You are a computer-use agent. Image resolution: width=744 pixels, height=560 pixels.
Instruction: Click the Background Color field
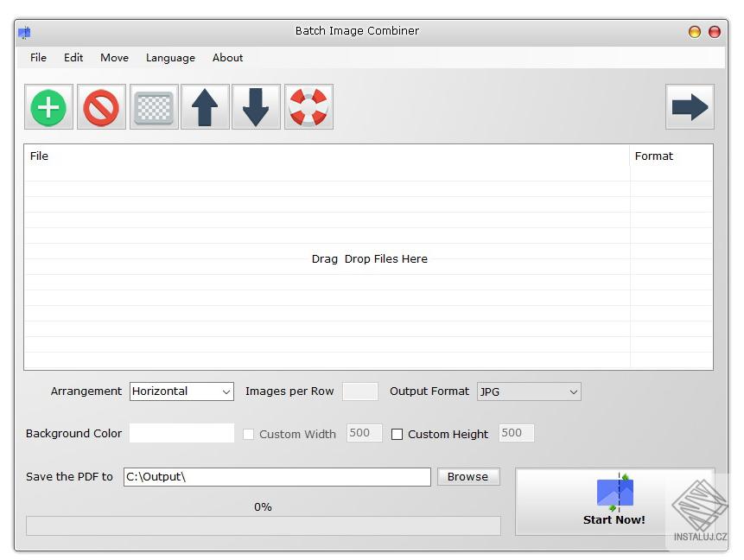[x=181, y=433]
